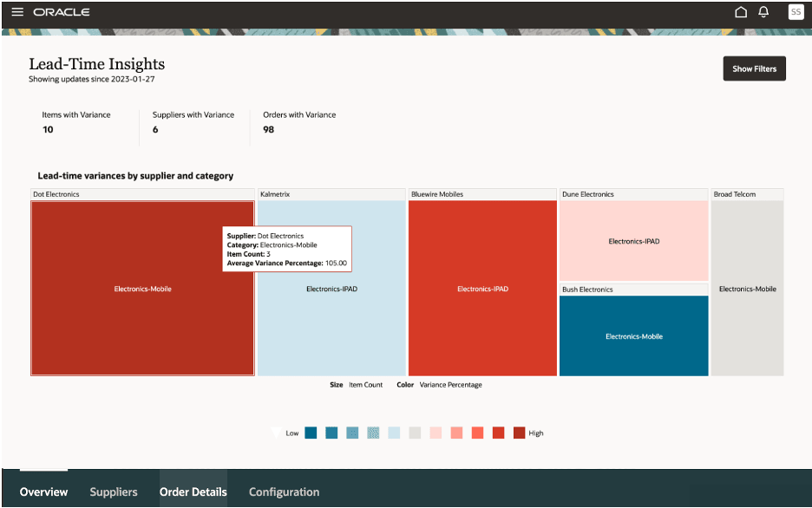Click the Home icon
This screenshot has width=812, height=508.
coord(742,12)
